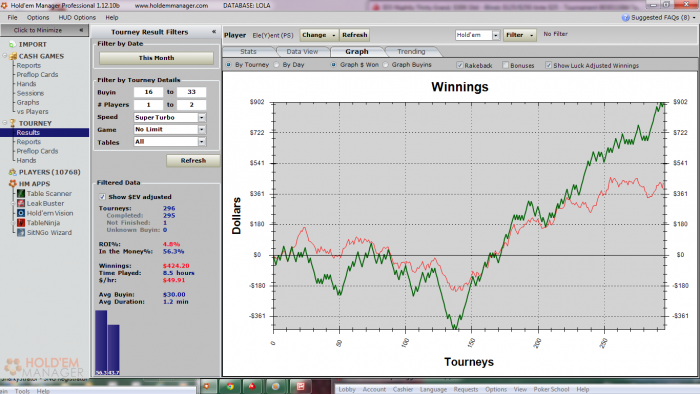Click the Click to Minimize button
Image resolution: width=700 pixels, height=394 pixels.
44,30
